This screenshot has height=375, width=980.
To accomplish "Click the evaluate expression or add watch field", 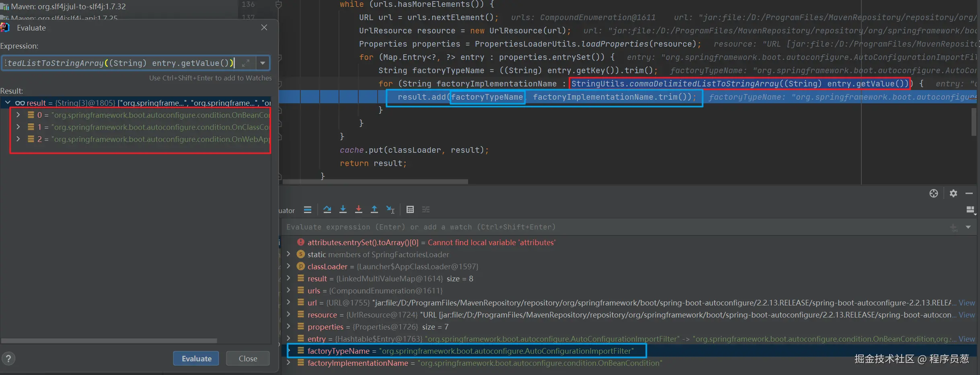I will [615, 227].
